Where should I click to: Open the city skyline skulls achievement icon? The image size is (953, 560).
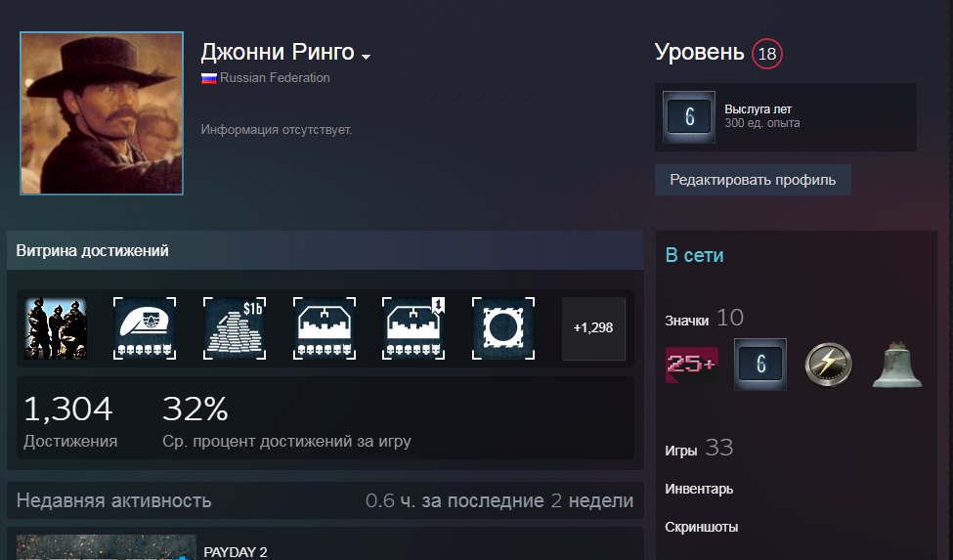324,328
